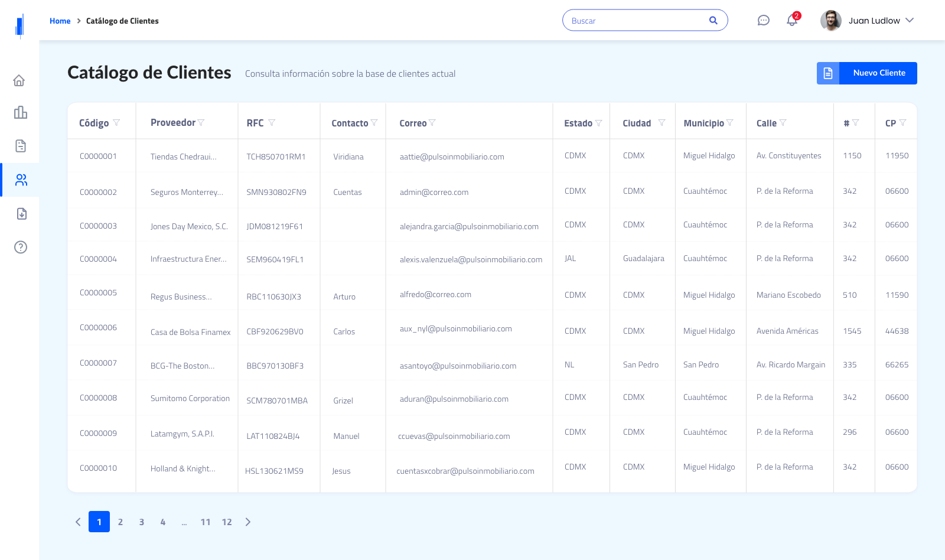The height and width of the screenshot is (560, 945).
Task: Click the search magnifier icon
Action: tap(713, 21)
